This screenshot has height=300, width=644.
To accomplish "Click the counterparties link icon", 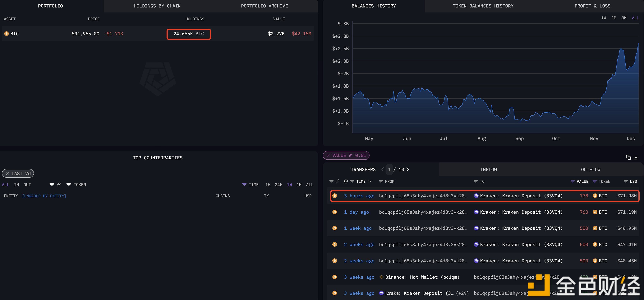I will tap(59, 184).
